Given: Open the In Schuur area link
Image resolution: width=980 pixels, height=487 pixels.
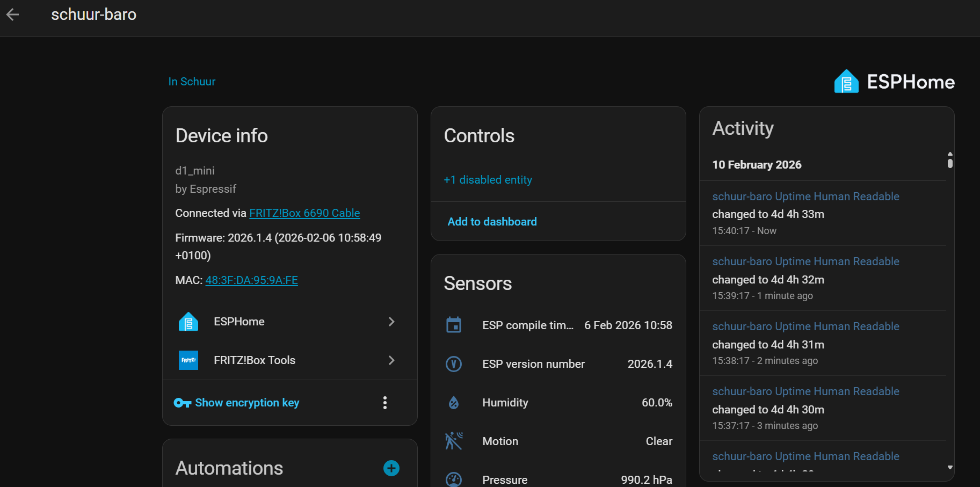Looking at the screenshot, I should pyautogui.click(x=192, y=82).
